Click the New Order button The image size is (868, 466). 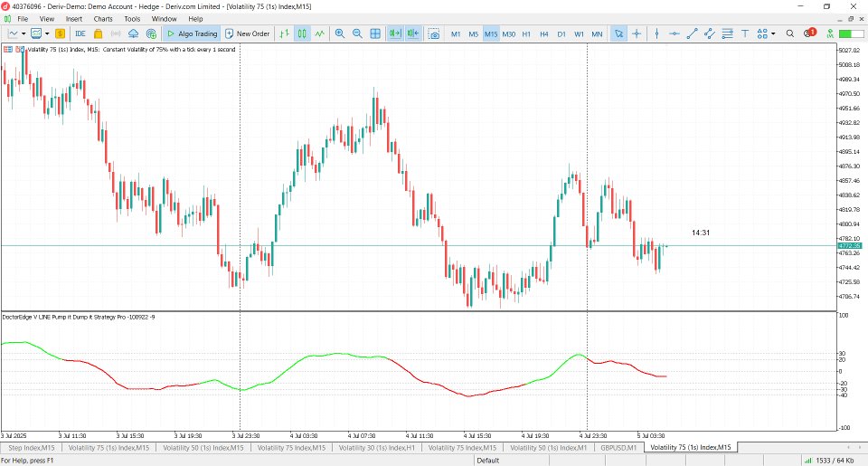pyautogui.click(x=248, y=33)
